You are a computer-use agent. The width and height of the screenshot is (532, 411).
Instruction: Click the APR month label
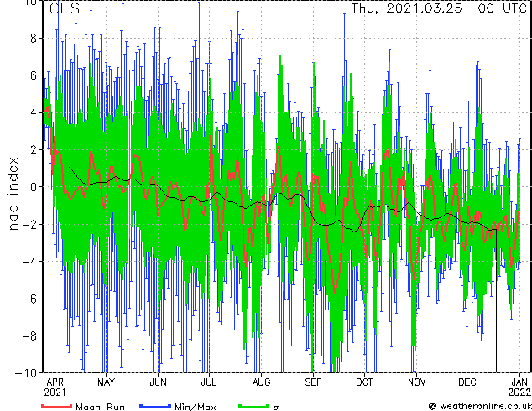point(55,382)
